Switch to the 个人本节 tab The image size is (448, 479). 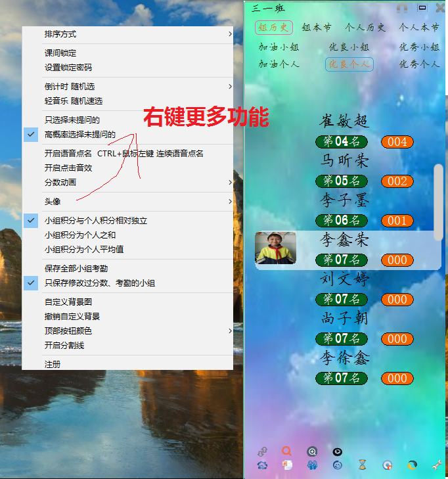(x=419, y=28)
